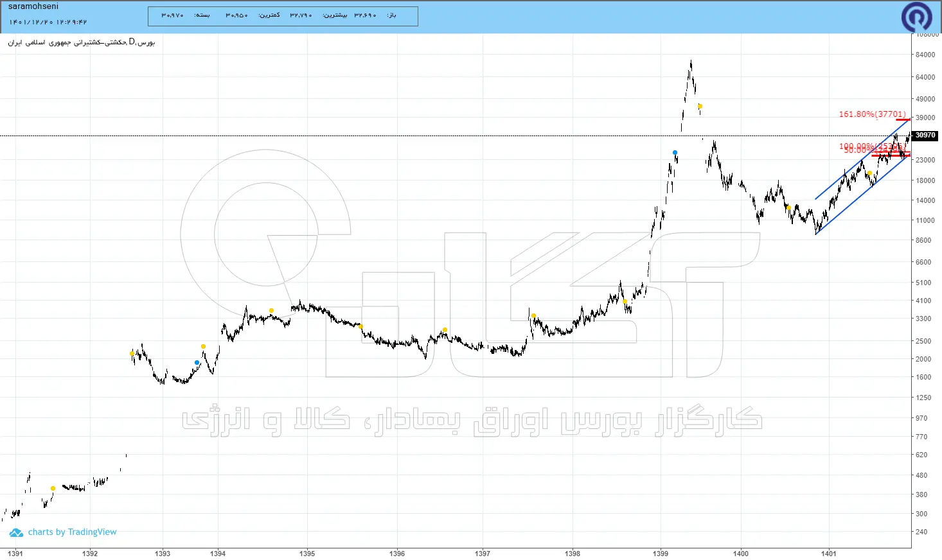
Task: Click the year 1398 on time axis
Action: 573,554
